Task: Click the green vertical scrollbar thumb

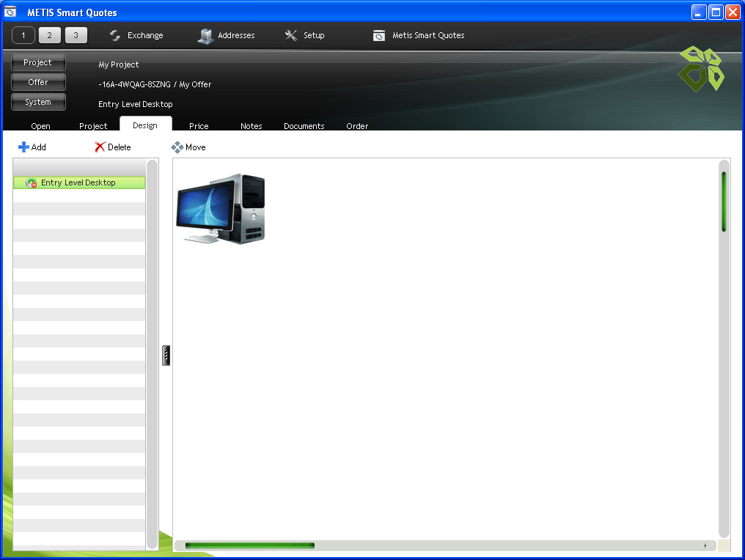Action: (x=724, y=202)
